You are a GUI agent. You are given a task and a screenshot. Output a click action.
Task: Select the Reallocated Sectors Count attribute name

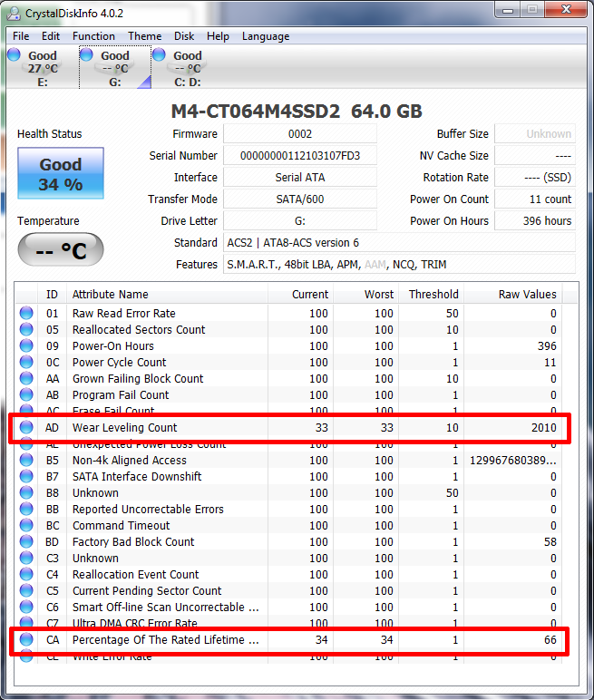click(x=139, y=330)
